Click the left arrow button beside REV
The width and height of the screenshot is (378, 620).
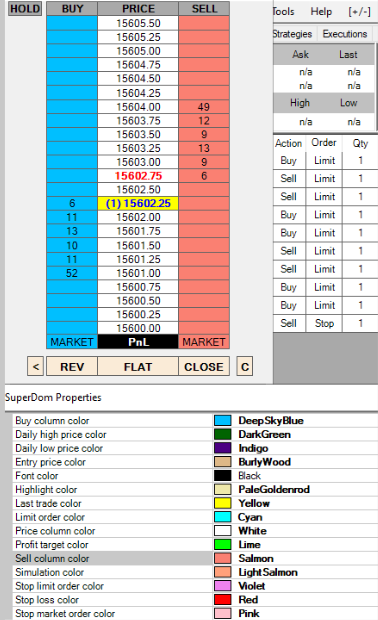coord(36,367)
